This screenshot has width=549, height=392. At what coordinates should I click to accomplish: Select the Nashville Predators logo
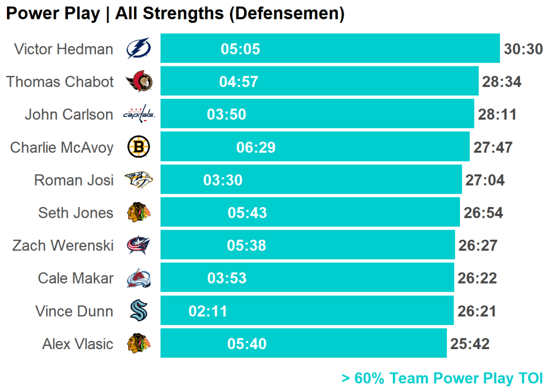[x=138, y=180]
